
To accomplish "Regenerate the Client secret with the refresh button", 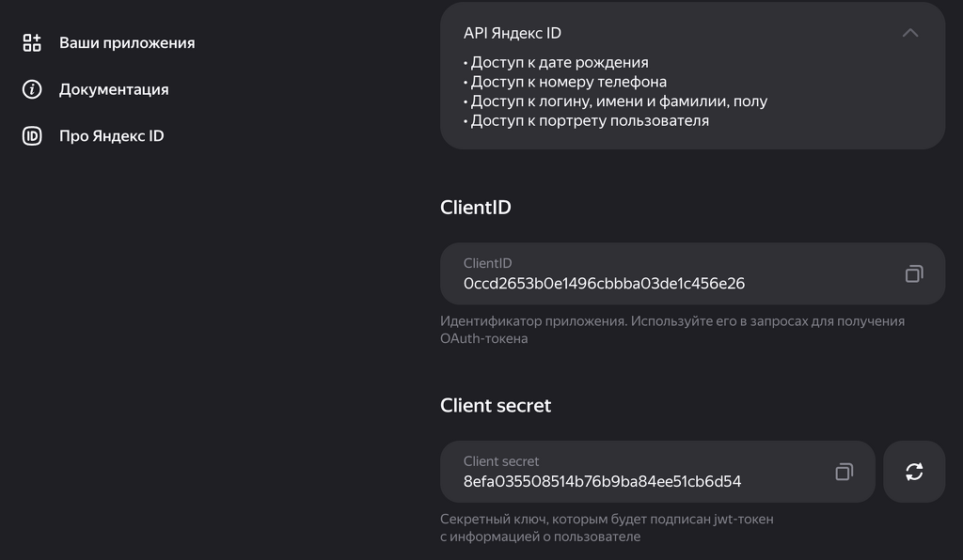I will tap(914, 472).
